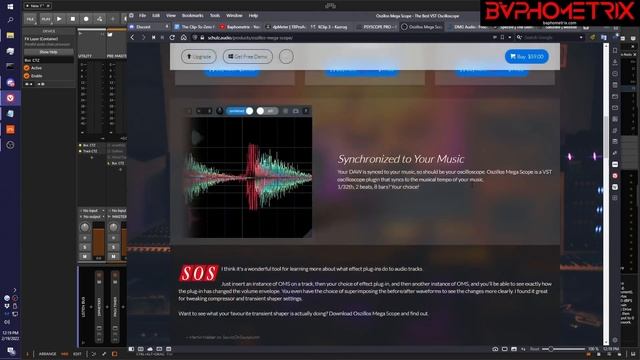Image resolution: width=640 pixels, height=360 pixels.
Task: Switch to the DMG Audio tab
Action: (x=468, y=27)
